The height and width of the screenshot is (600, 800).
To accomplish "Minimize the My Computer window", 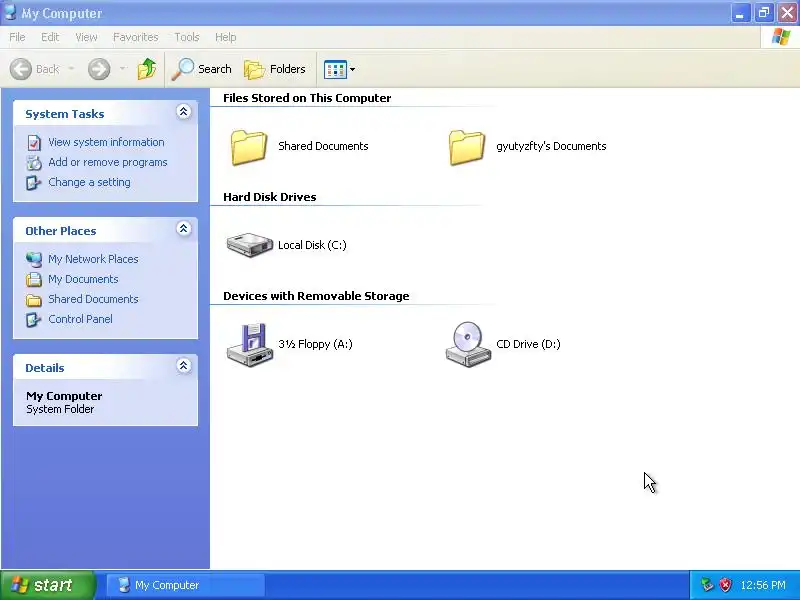I will tap(740, 13).
